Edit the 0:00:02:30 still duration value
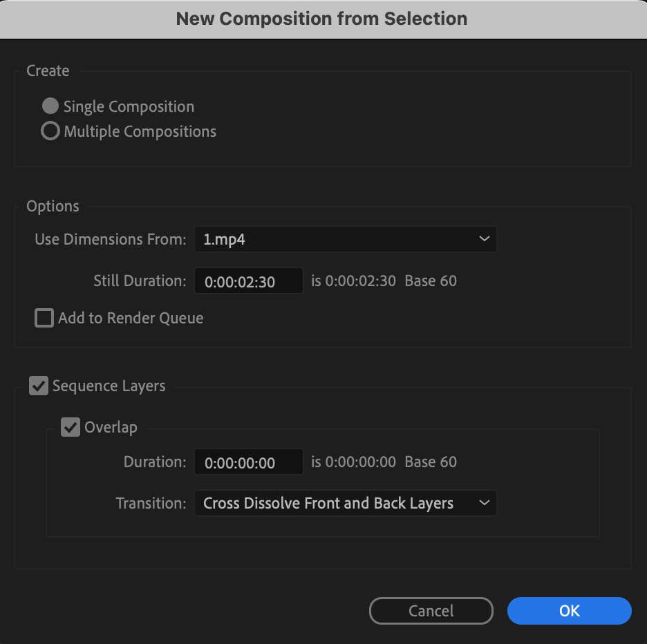The image size is (647, 644). (x=249, y=281)
